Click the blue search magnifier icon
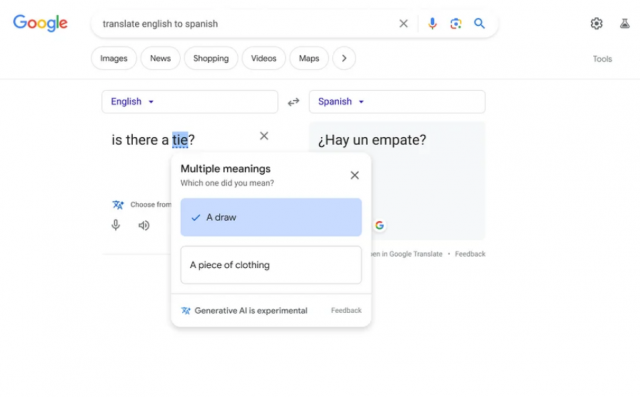 point(479,24)
